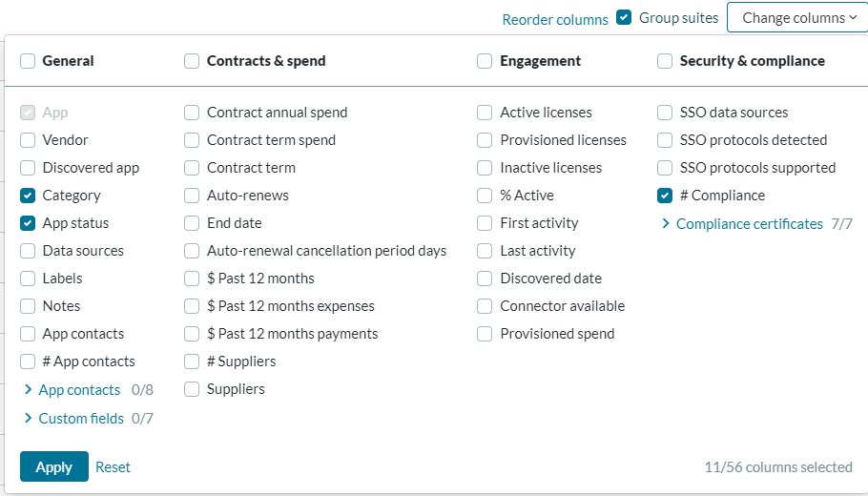Tick the Active licenses checkbox
The image size is (868, 496).
[485, 113]
